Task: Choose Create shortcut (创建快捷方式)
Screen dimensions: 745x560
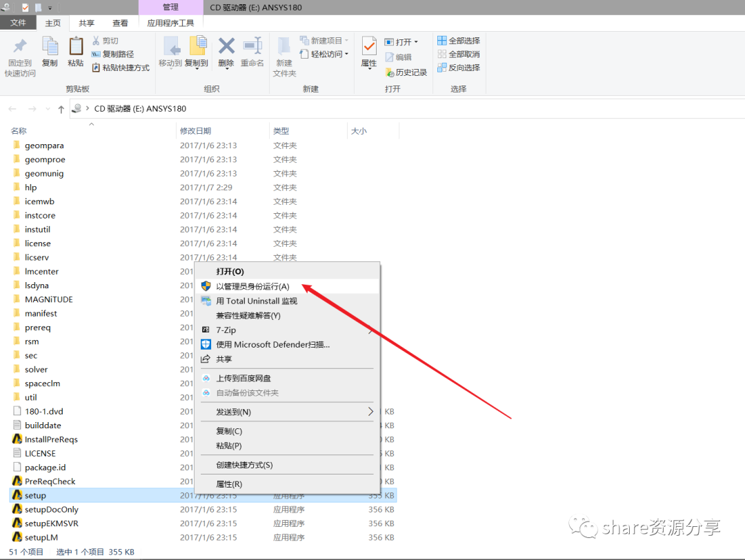Action: (x=287, y=465)
